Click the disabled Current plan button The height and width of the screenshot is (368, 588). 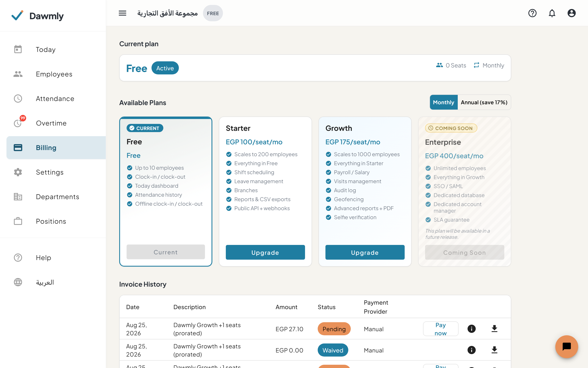point(165,252)
